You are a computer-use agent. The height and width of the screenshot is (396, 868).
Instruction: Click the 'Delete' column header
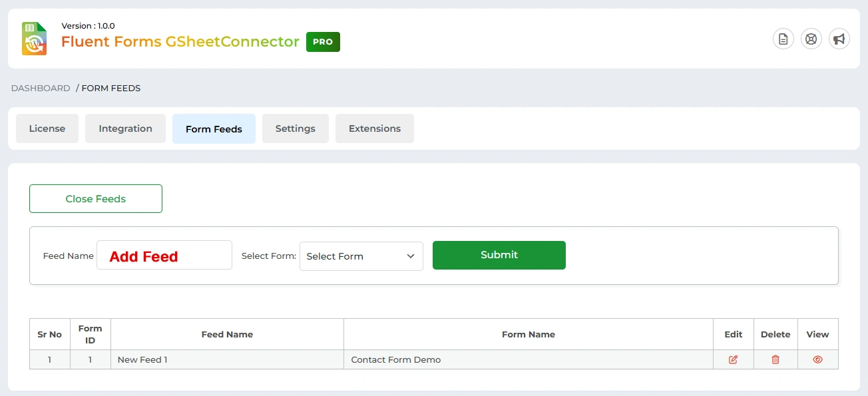[775, 334]
